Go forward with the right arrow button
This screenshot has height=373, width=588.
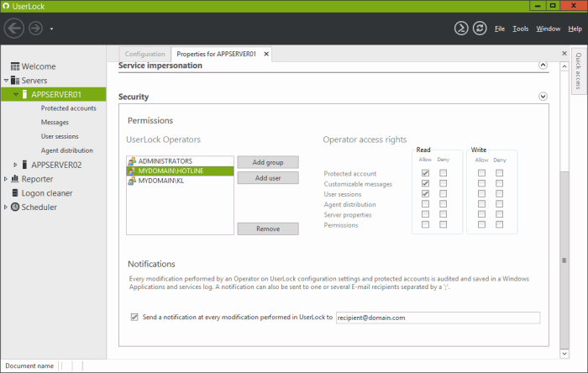point(35,28)
